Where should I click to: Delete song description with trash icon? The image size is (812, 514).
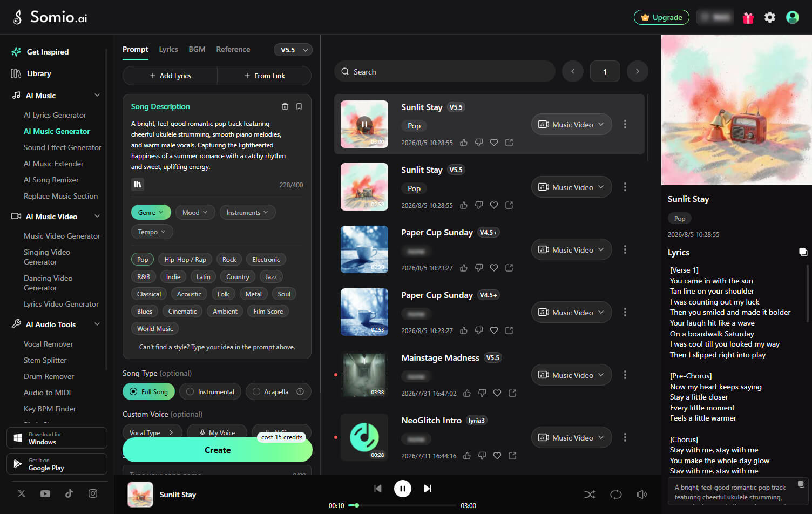coord(285,106)
